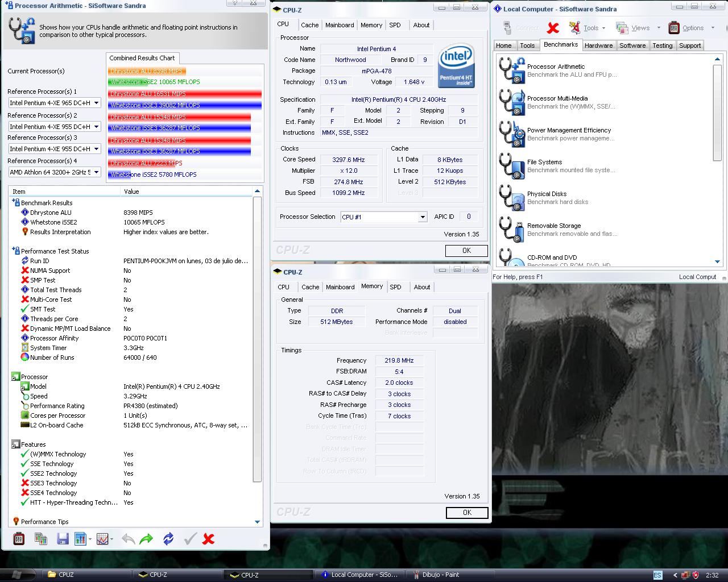This screenshot has width=728, height=582.
Task: Click the save floppy disk icon
Action: [63, 539]
